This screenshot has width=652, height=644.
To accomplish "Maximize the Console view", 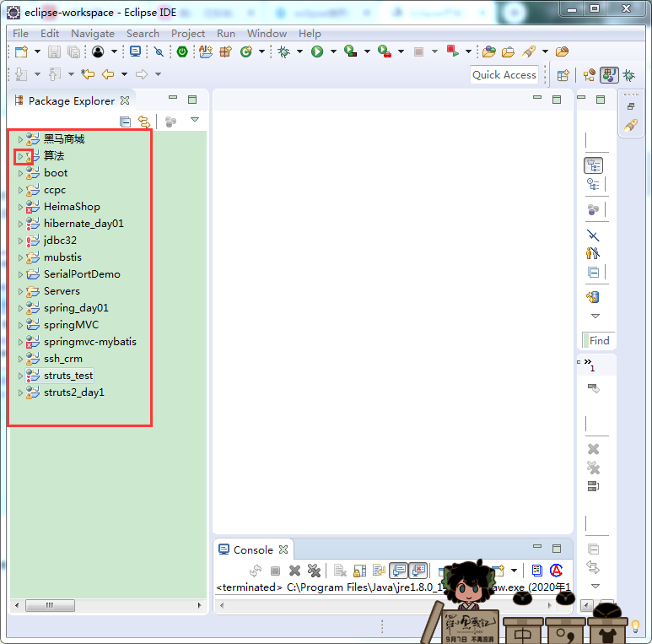I will coord(557,549).
